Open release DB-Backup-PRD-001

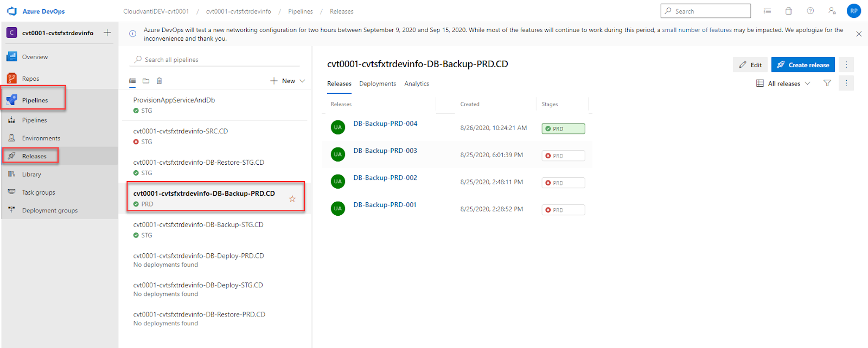click(385, 205)
